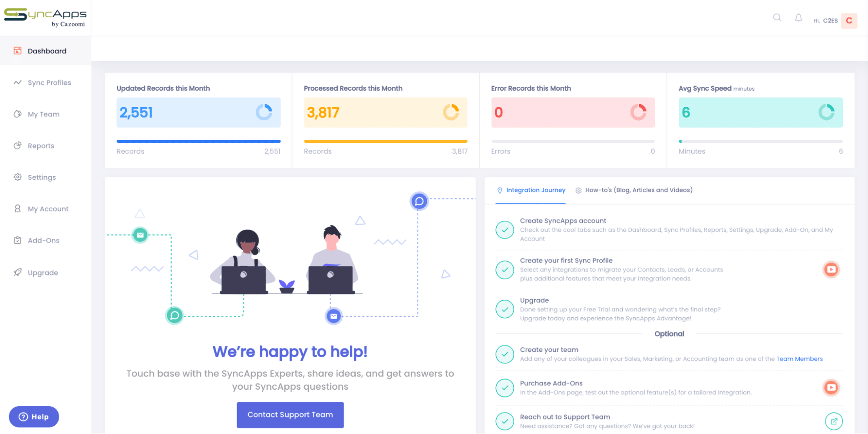Image resolution: width=868 pixels, height=434 pixels.
Task: Click the blue mail icon in illustration
Action: (x=333, y=316)
